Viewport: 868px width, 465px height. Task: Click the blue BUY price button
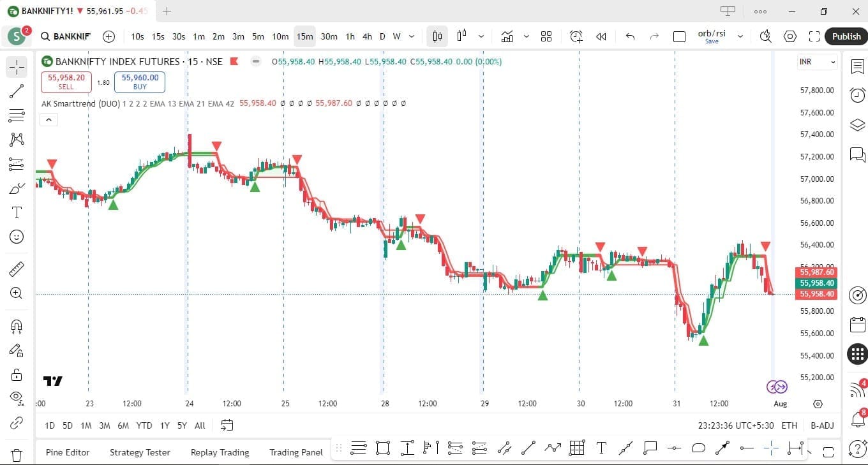(140, 82)
